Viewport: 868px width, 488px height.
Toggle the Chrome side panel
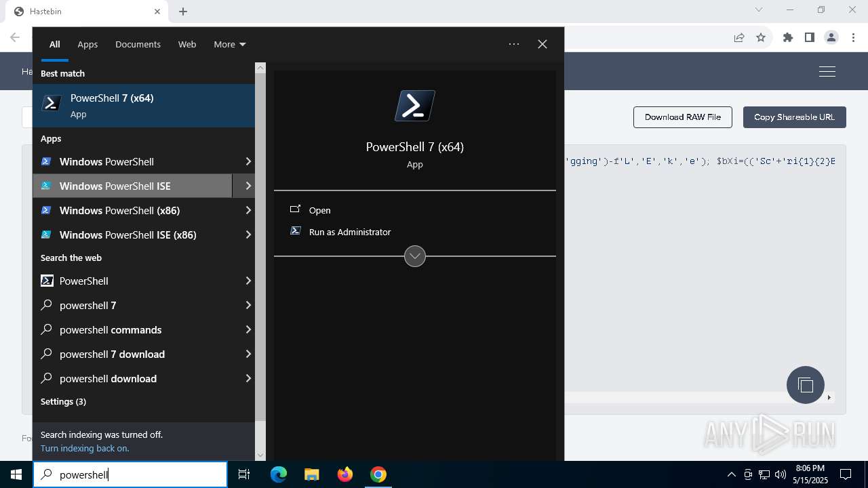(810, 37)
